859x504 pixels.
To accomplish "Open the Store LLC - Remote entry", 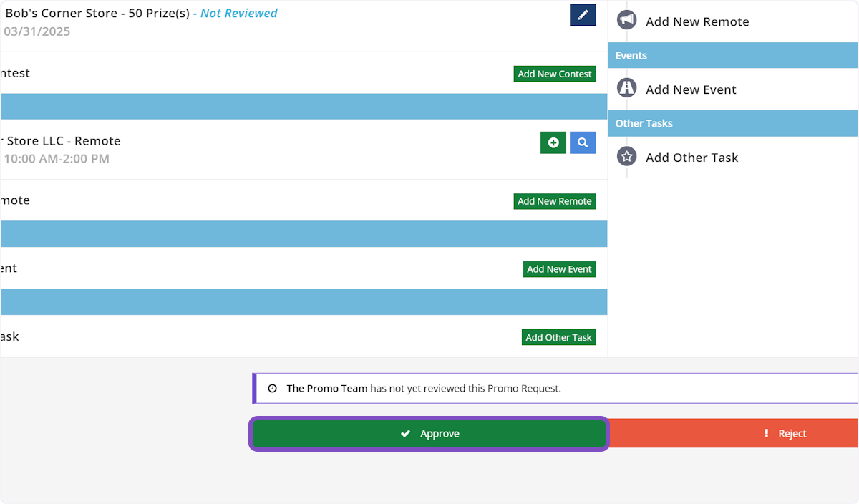I will coord(62,141).
